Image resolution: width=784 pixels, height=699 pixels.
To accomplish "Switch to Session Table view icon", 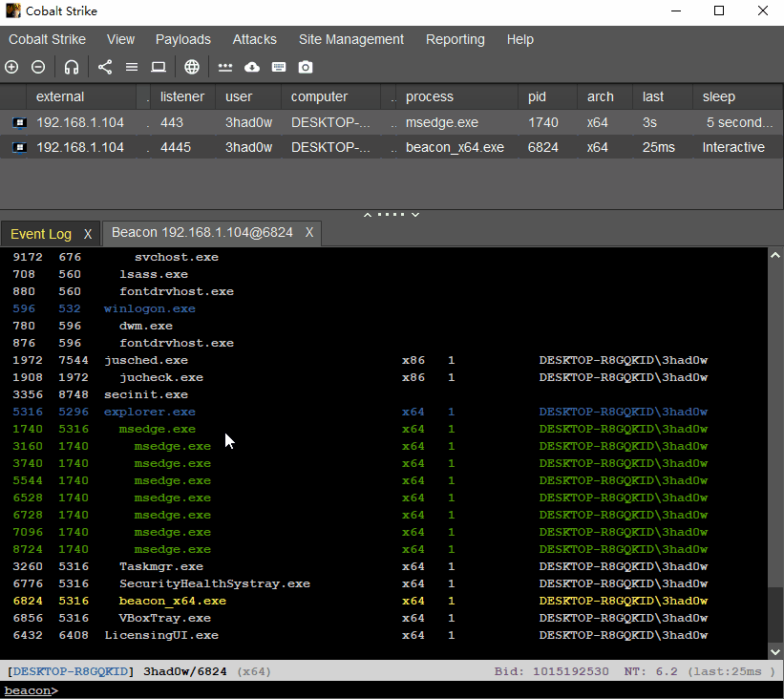I will (x=132, y=67).
